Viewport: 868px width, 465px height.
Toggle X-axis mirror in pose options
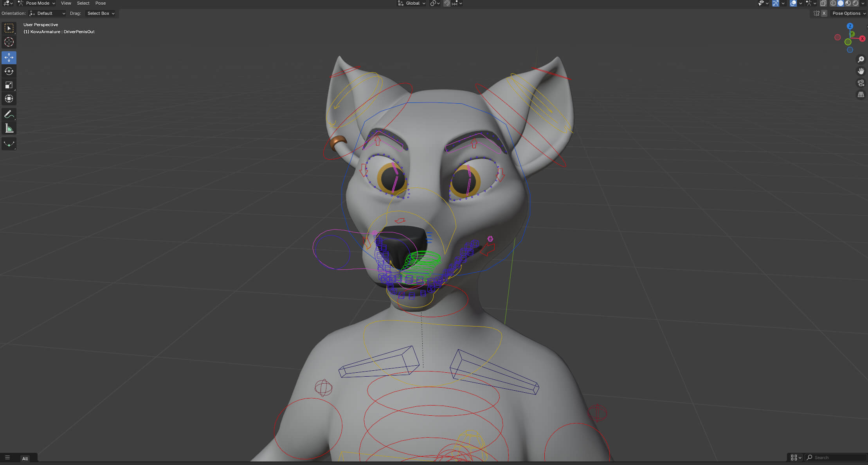(824, 13)
